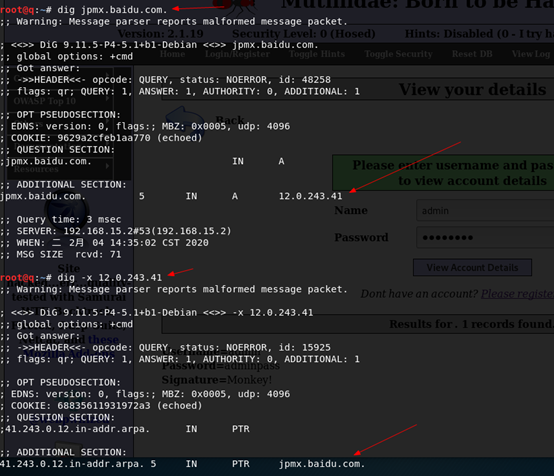
Task: Click Toggle Hints in the Mutillidae menu bar
Action: (x=317, y=54)
